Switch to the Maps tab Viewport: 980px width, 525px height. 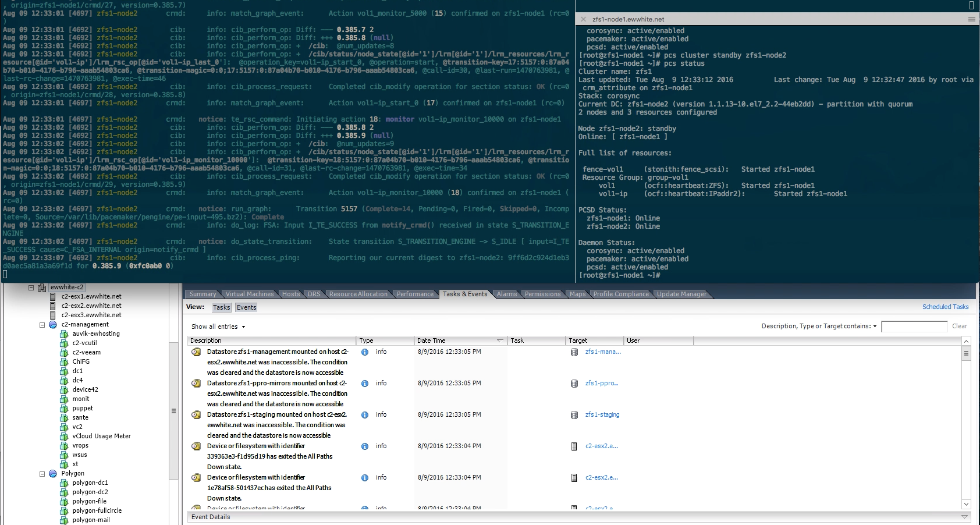tap(578, 294)
